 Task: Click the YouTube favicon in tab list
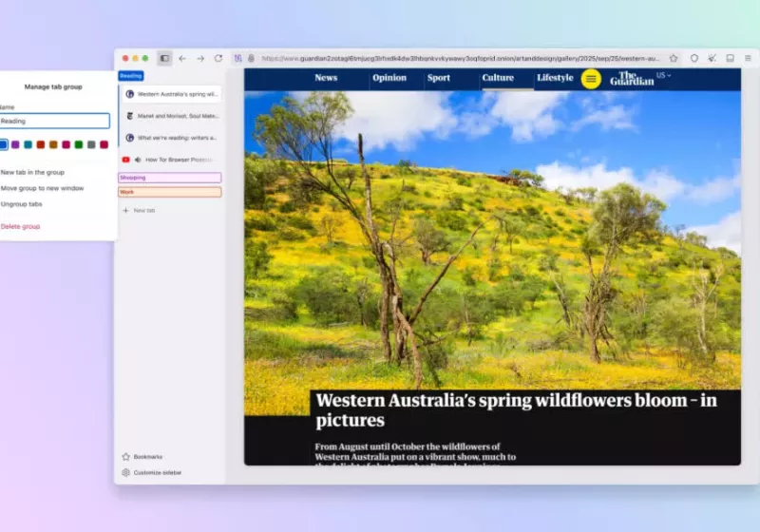[126, 160]
